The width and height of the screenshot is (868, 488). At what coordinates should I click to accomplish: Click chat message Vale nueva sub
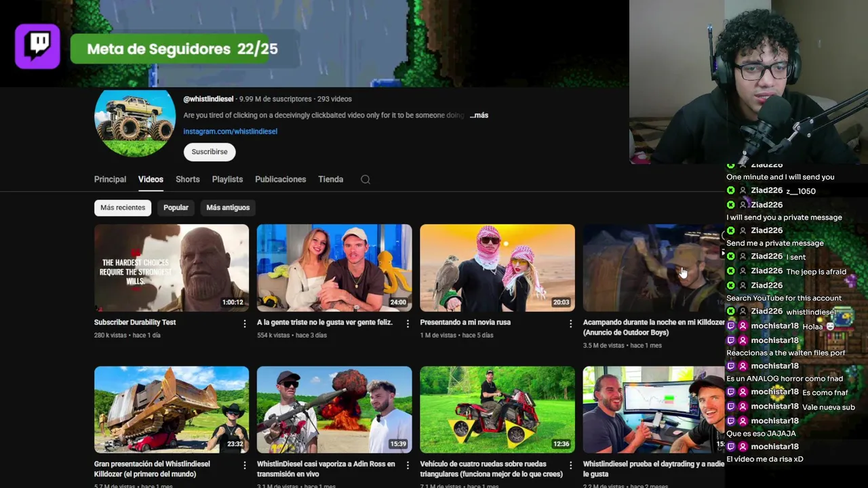coord(829,407)
